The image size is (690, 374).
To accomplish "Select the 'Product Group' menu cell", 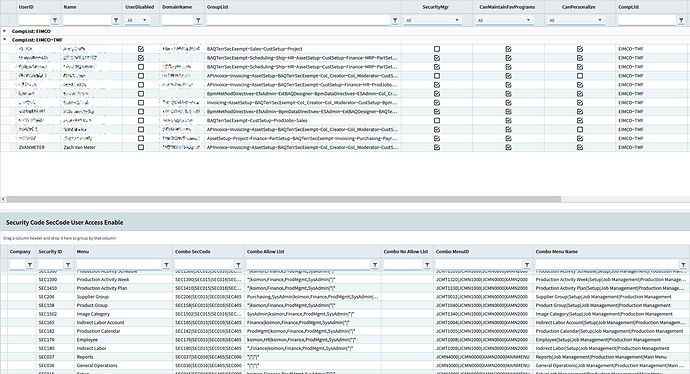I will (124, 305).
